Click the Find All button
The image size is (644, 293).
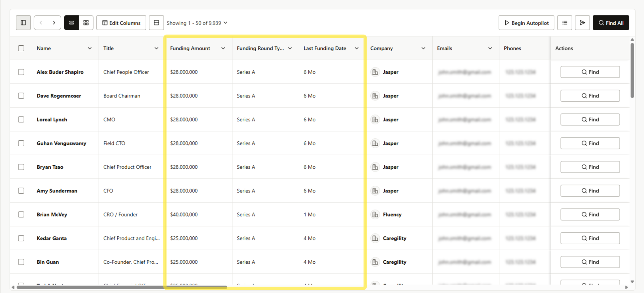611,23
